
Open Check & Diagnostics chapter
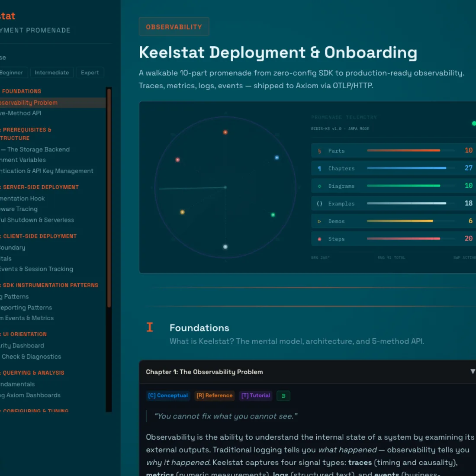pyautogui.click(x=31, y=357)
